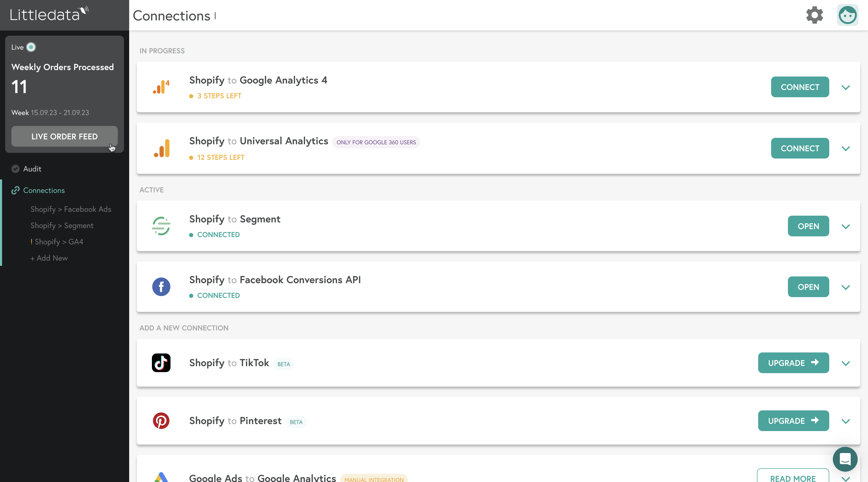Click the BETA badge beside TikTok
The image size is (868, 482).
tap(284, 364)
